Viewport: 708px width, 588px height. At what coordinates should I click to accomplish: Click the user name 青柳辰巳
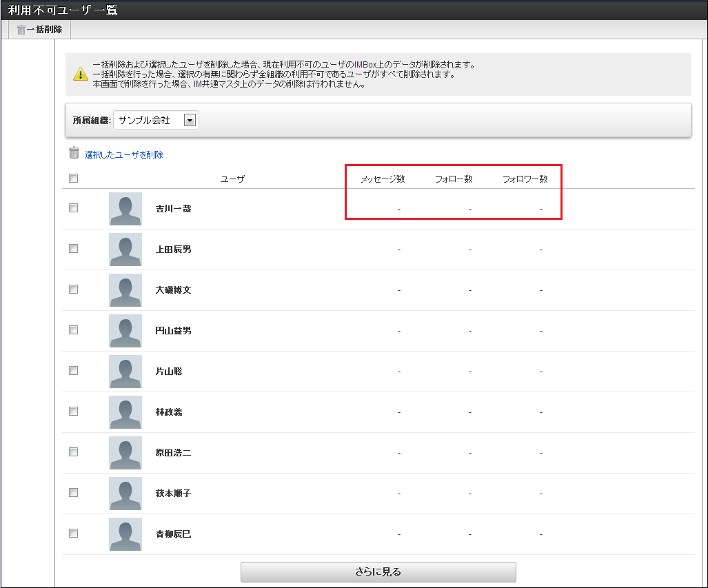click(174, 534)
